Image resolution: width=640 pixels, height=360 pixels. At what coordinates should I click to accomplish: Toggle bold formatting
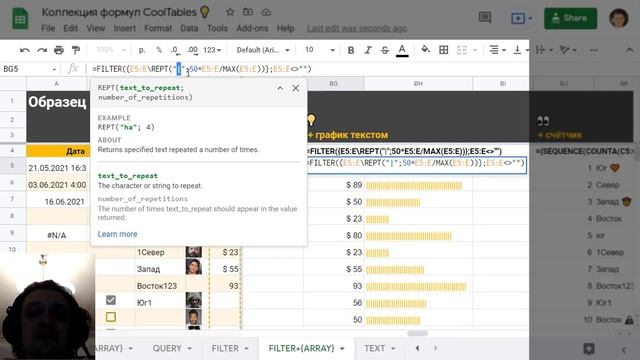[351, 50]
